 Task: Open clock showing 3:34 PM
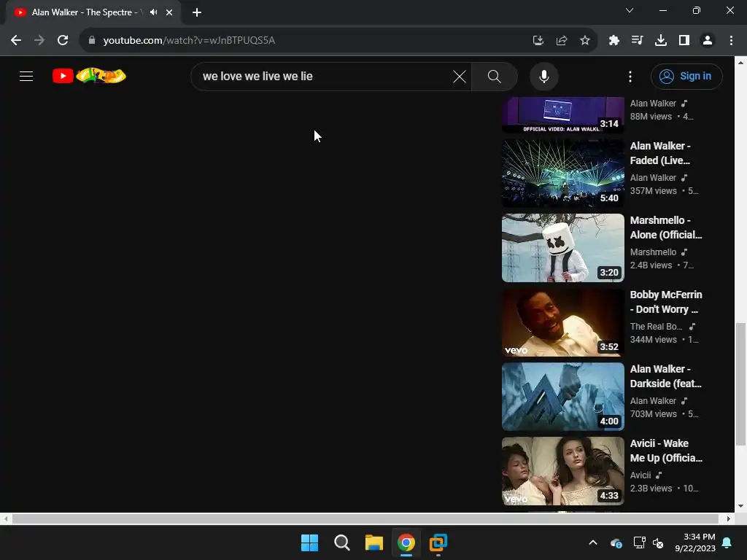pos(695,542)
